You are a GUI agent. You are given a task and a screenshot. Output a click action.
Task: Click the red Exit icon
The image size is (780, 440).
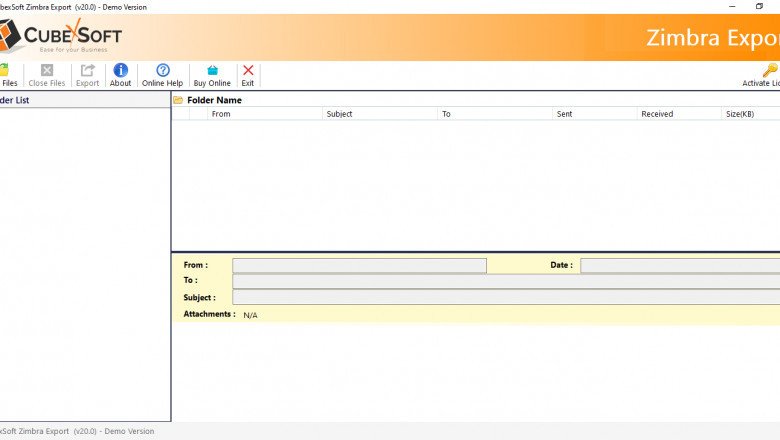[x=248, y=70]
